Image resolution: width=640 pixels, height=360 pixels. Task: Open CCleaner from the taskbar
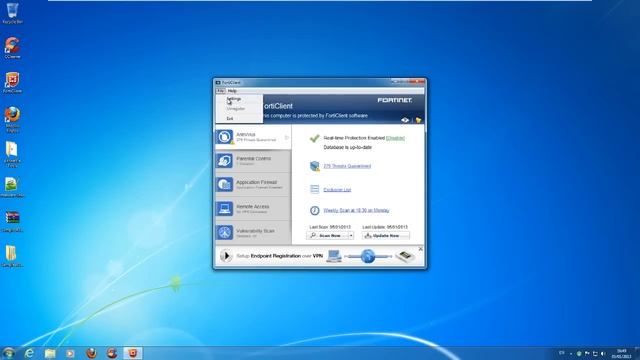[x=112, y=353]
